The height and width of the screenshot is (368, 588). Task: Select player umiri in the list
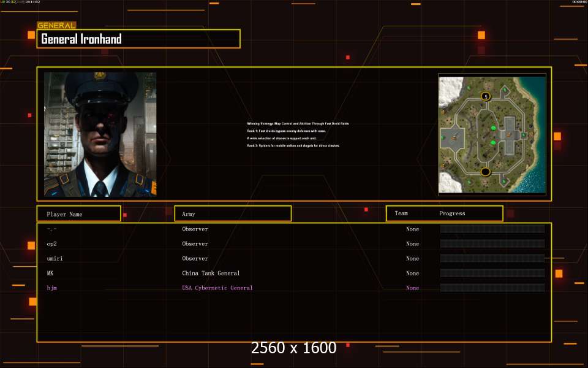click(55, 258)
